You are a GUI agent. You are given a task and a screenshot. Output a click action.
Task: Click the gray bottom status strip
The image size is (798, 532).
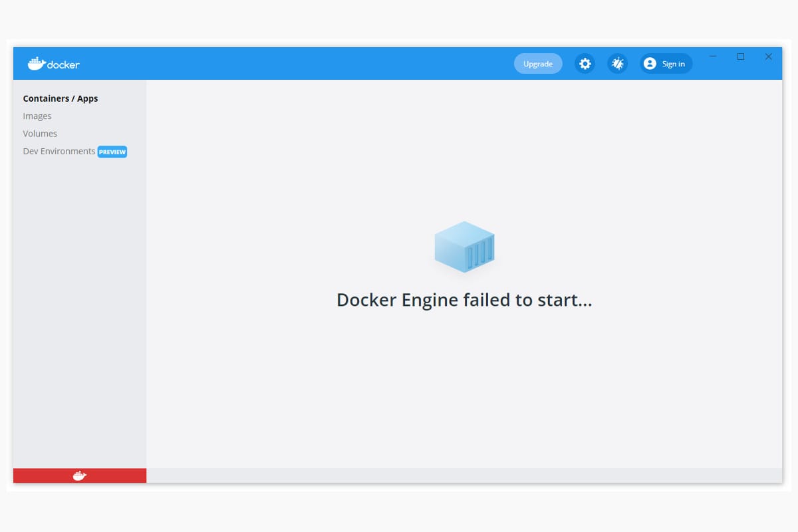[464, 475]
